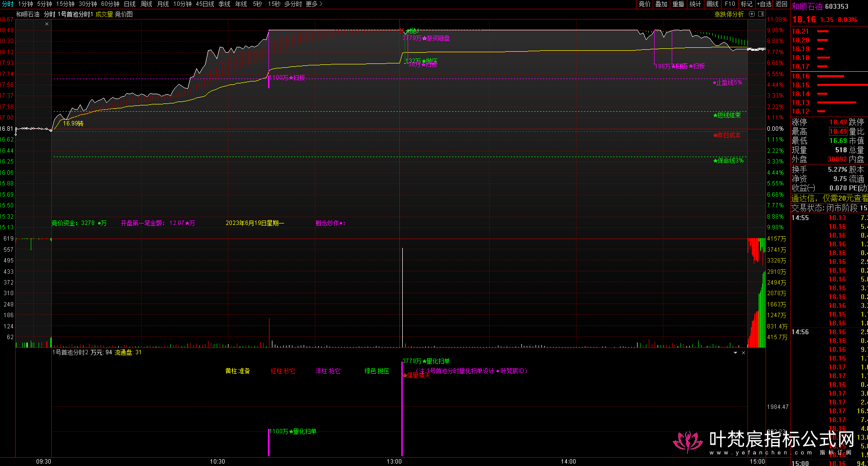Open dropdown arrow of 1号首池分时2 subpanel
The width and height of the screenshot is (868, 466).
coord(735,353)
